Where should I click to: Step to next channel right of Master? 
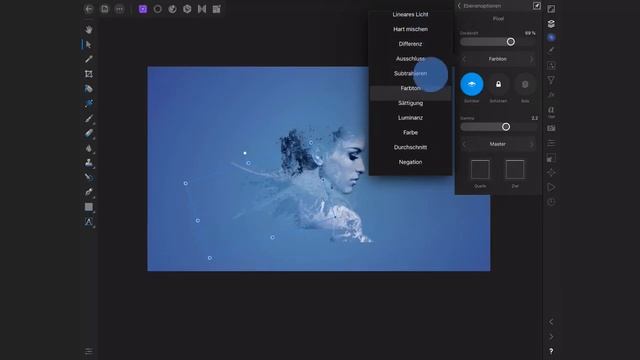531,144
